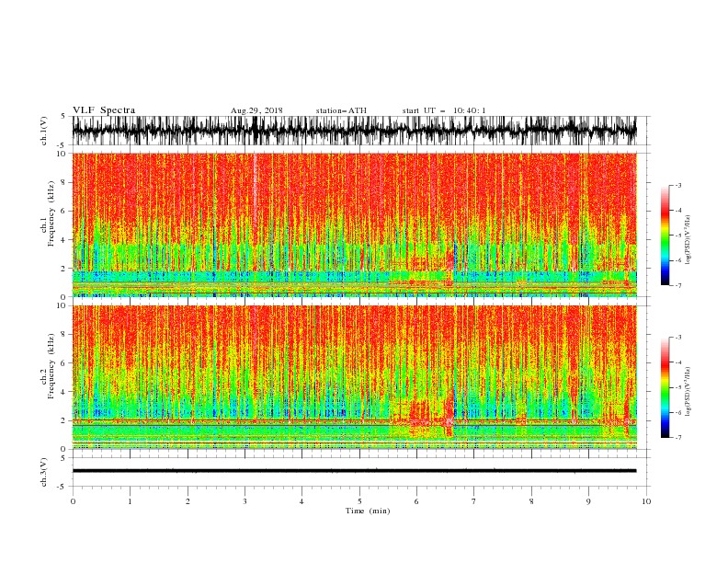Click the "ch.3(V)" waveform axis label
The width and height of the screenshot is (728, 563).
(44, 473)
